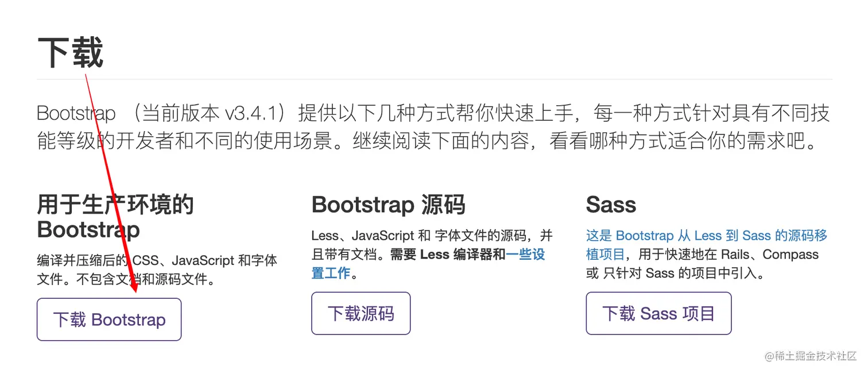Click the Less、JavaScript 和 字体文件的源码 text
This screenshot has width=868, height=373.
(419, 236)
